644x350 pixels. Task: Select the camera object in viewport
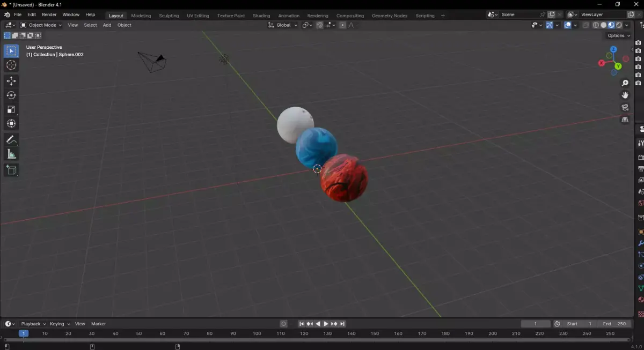click(152, 62)
